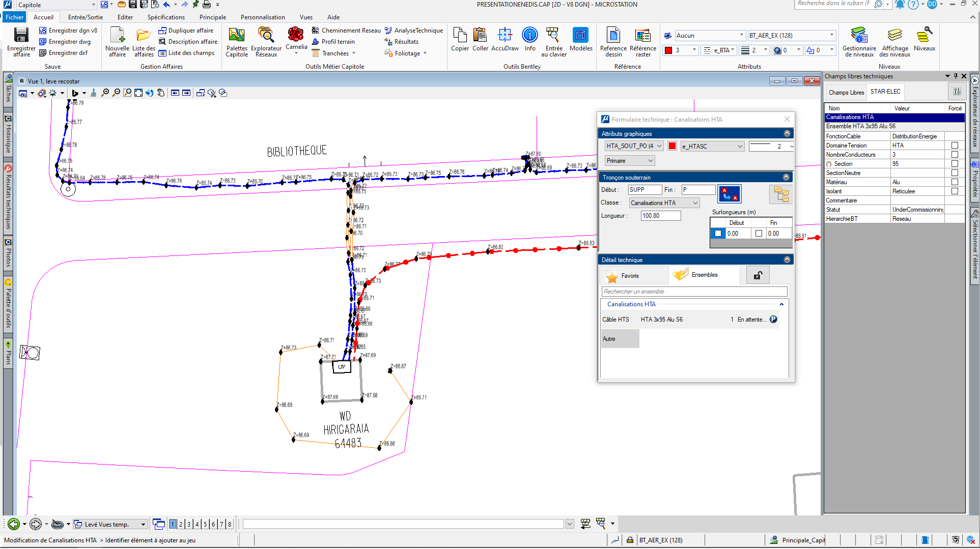Open Affichage des niveaux
The image size is (980, 549).
tap(895, 41)
